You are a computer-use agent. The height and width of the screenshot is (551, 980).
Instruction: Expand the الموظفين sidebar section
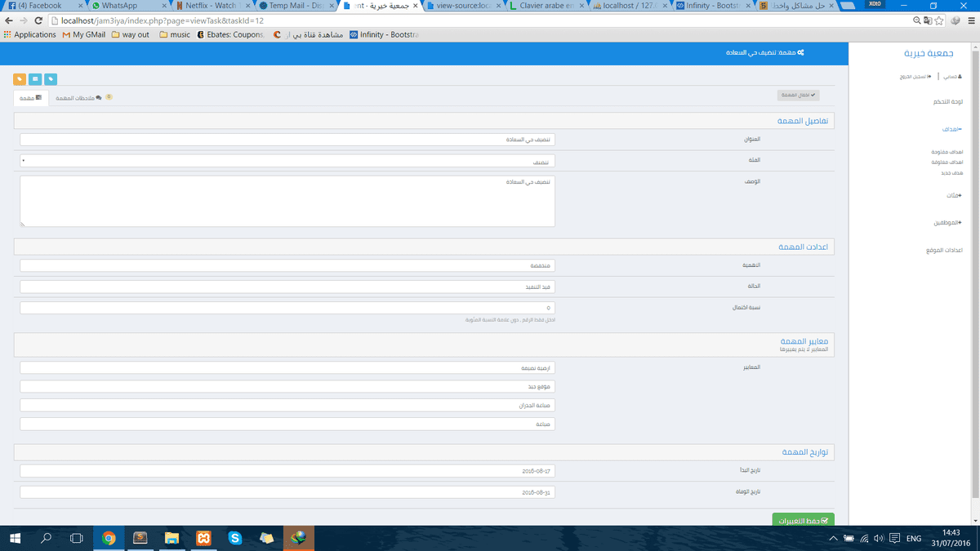pos(947,223)
